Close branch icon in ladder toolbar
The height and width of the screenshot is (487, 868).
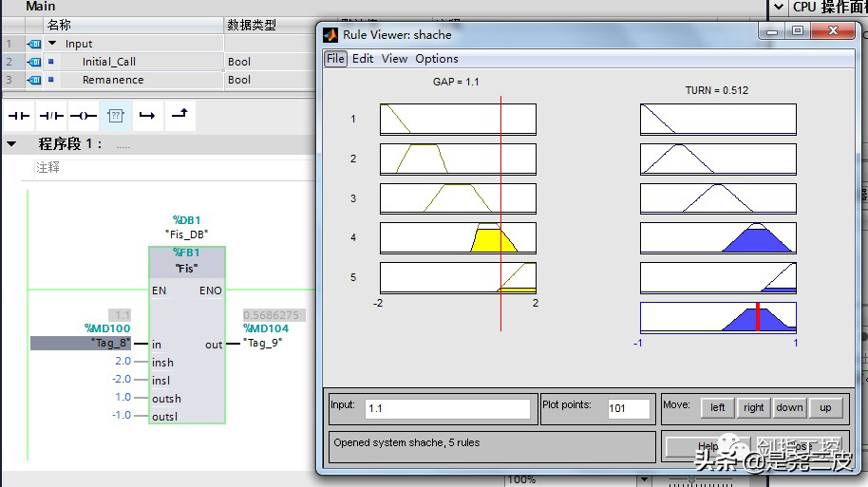[x=179, y=114]
